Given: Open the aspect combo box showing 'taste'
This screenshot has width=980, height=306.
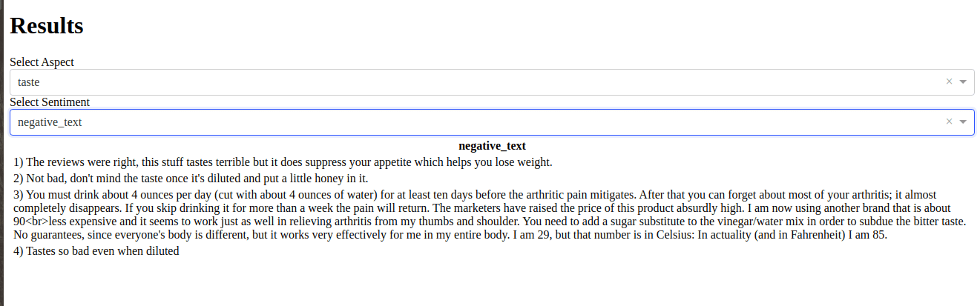Looking at the screenshot, I should pos(492,82).
